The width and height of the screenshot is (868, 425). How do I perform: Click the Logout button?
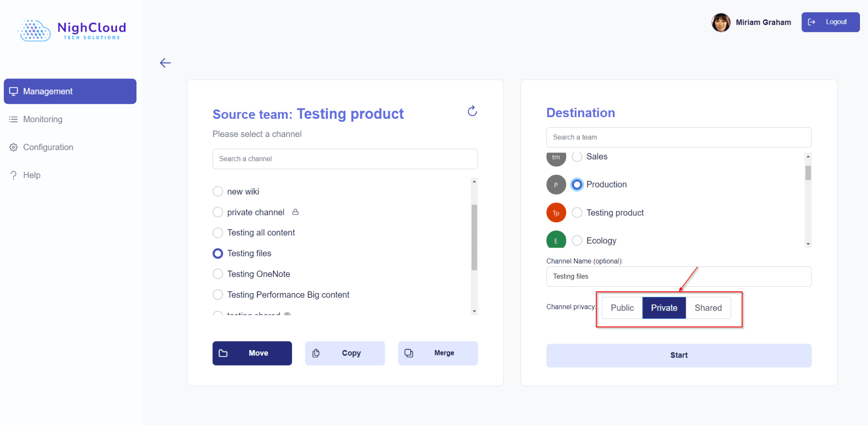[830, 22]
